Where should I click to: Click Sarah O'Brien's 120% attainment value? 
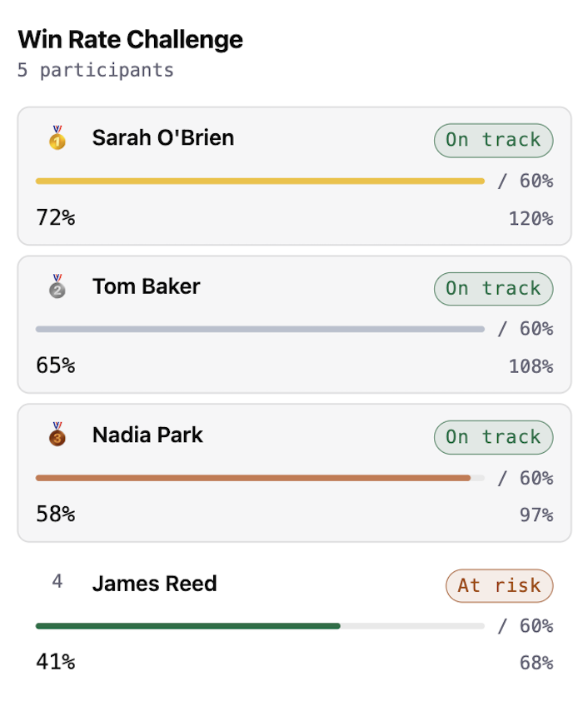(x=531, y=219)
